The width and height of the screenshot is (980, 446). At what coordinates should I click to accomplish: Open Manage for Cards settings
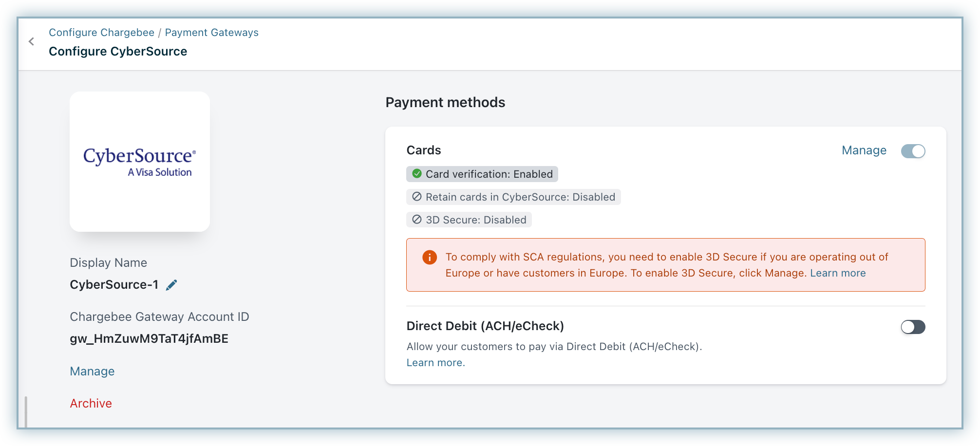click(x=864, y=150)
